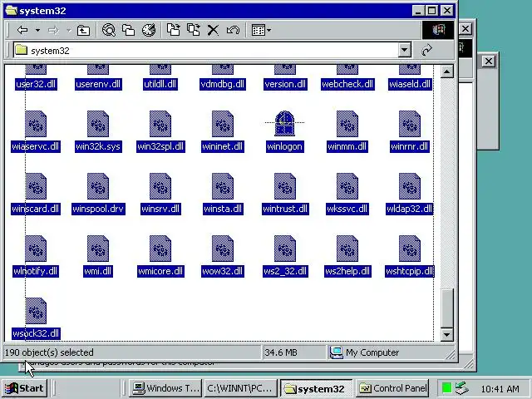The width and height of the screenshot is (532, 399).
Task: Click the vertical scrollbar thumb
Action: point(447,308)
